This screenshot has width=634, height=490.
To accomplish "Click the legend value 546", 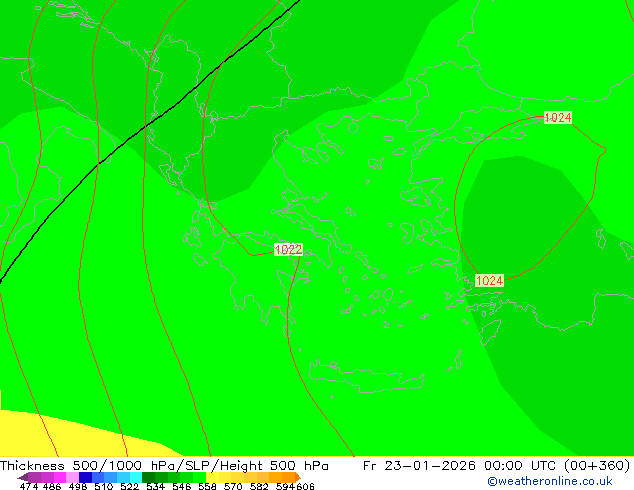I will pyautogui.click(x=182, y=486).
